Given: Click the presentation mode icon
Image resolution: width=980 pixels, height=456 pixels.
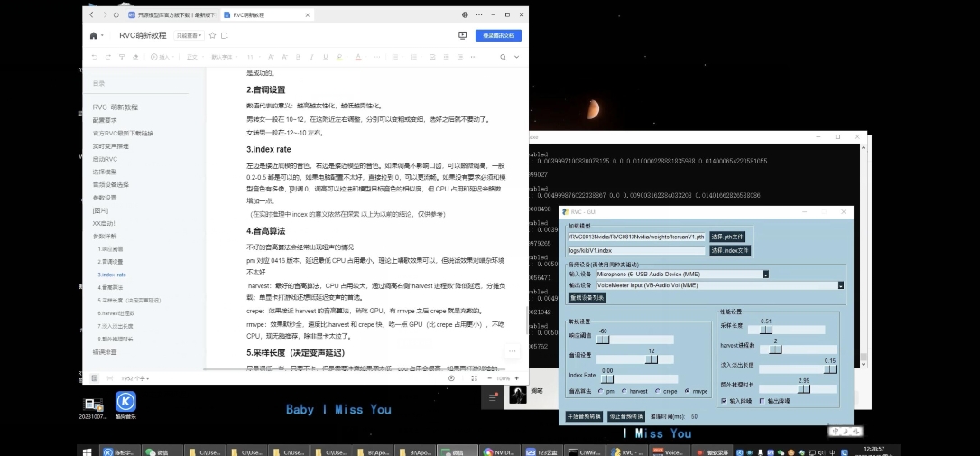Looking at the screenshot, I should (463, 35).
